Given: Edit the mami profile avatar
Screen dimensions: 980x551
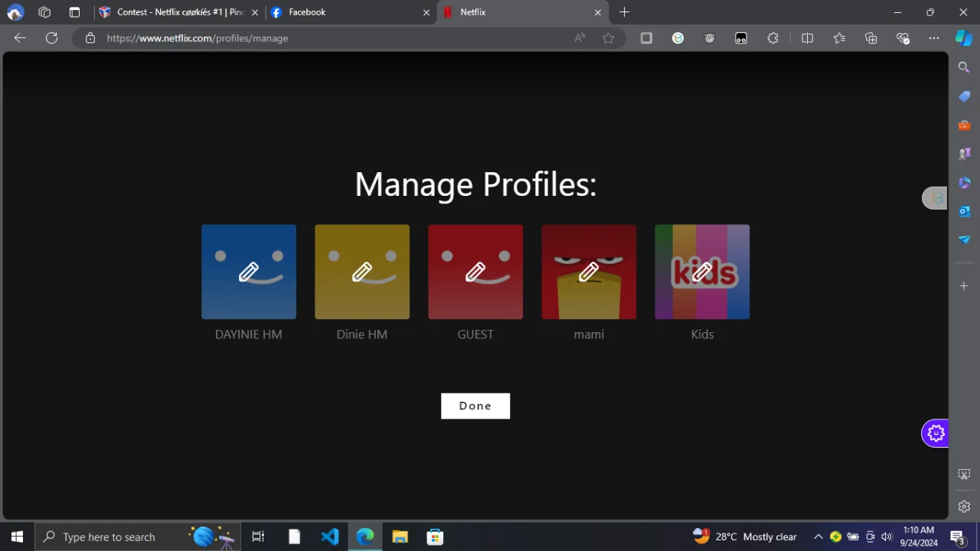Looking at the screenshot, I should [589, 272].
